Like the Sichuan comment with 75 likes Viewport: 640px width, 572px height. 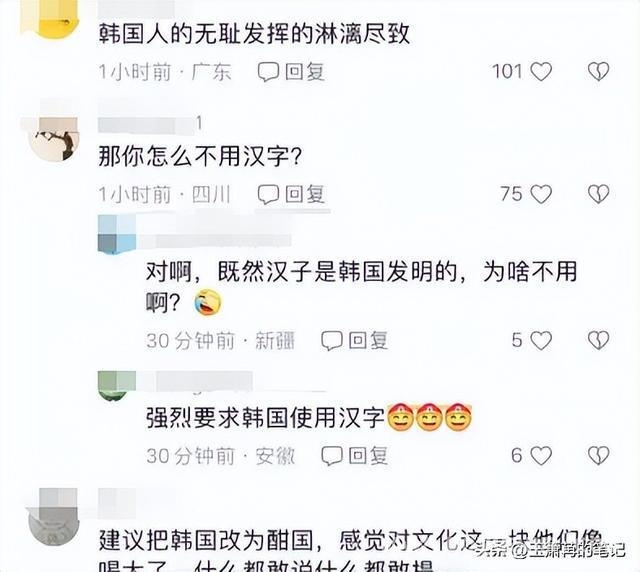541,194
